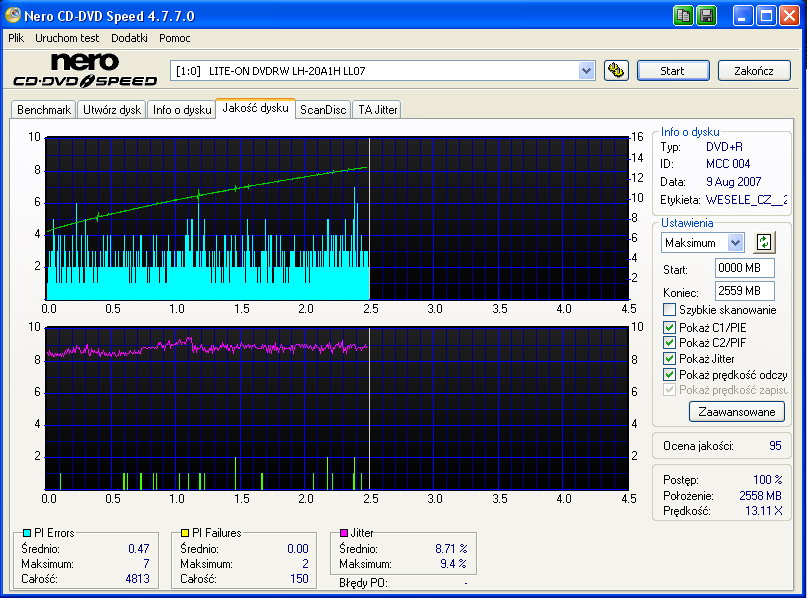Click the disc label WESELE_CZ
The image size is (807, 598).
click(x=746, y=200)
